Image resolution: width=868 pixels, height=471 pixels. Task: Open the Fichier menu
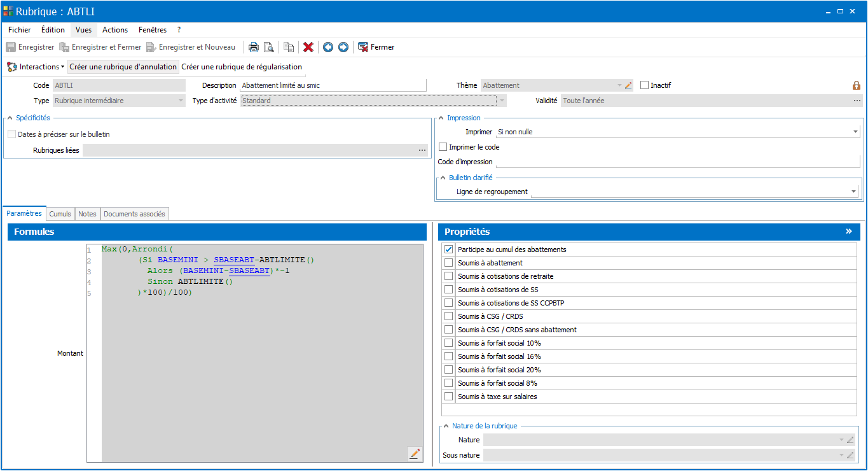[x=20, y=30]
